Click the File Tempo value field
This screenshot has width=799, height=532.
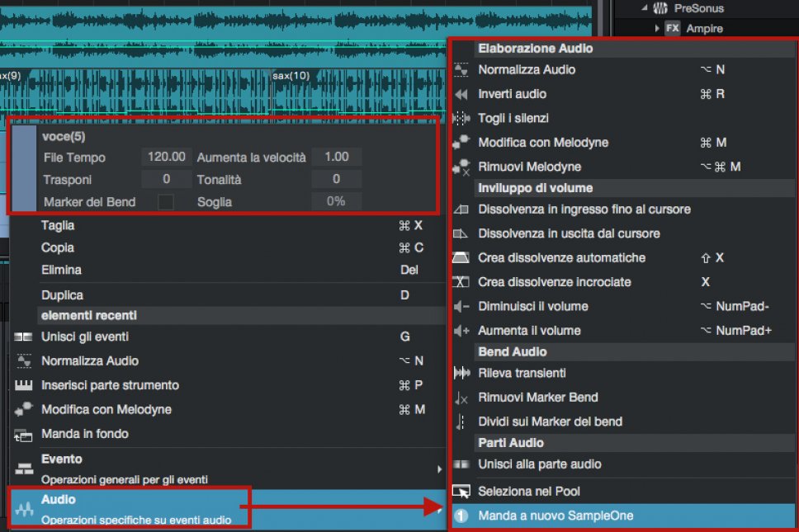coord(166,157)
